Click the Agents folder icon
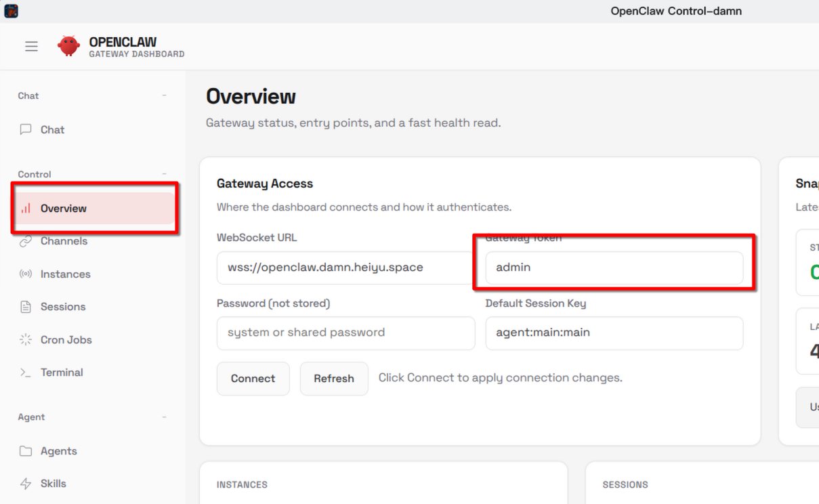 (x=26, y=451)
